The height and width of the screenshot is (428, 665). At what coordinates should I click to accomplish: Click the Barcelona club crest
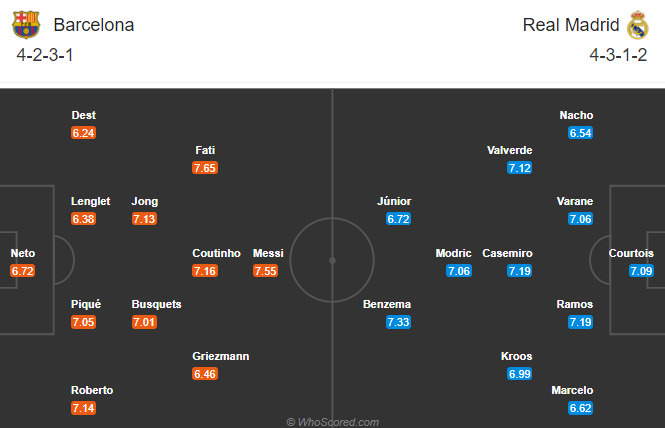coord(26,25)
